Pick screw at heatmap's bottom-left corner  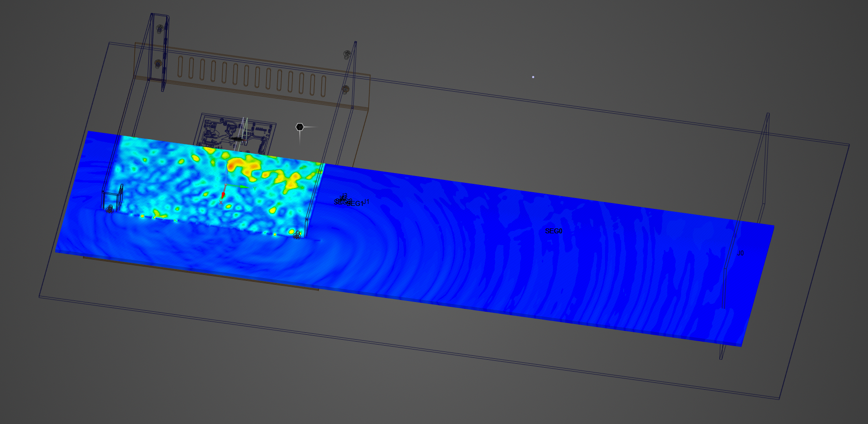point(110,209)
